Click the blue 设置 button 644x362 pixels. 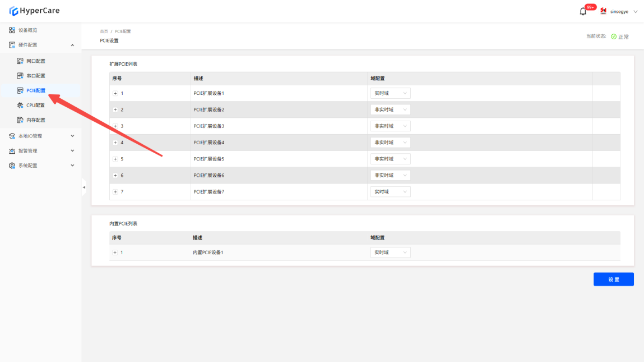[x=614, y=279]
